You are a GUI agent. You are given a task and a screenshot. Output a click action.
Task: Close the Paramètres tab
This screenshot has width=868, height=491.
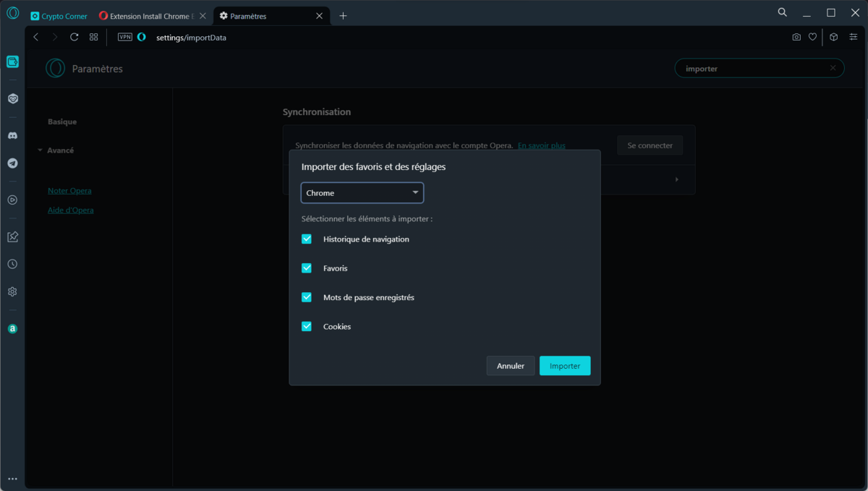319,16
